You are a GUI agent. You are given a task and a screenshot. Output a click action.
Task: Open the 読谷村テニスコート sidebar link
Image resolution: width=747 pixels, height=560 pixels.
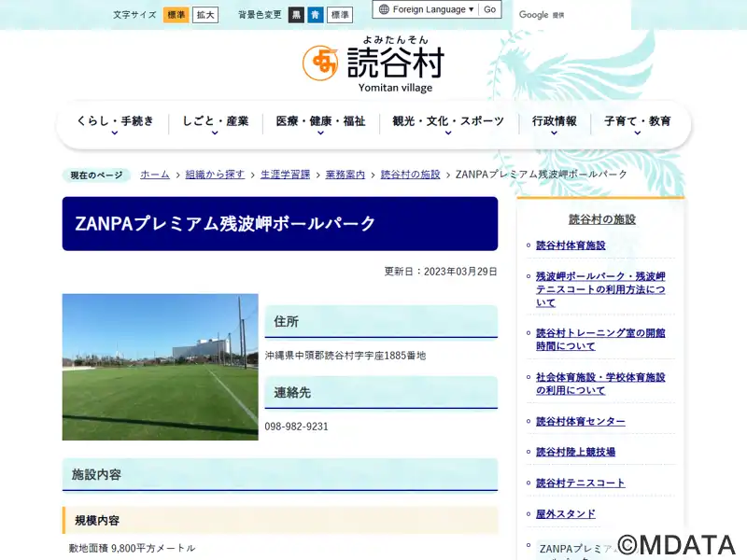(x=580, y=483)
